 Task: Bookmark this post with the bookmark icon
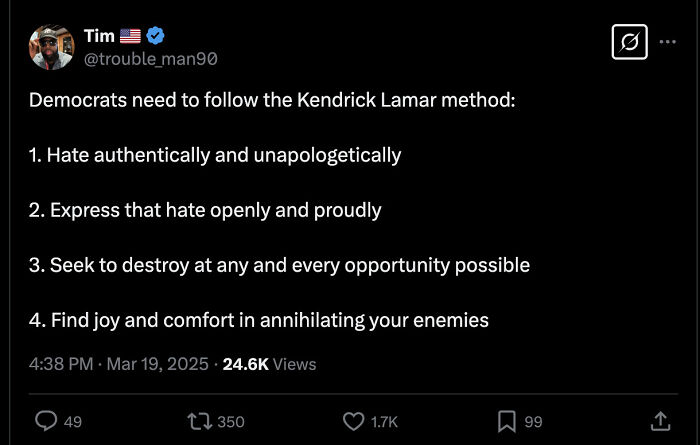(x=507, y=421)
